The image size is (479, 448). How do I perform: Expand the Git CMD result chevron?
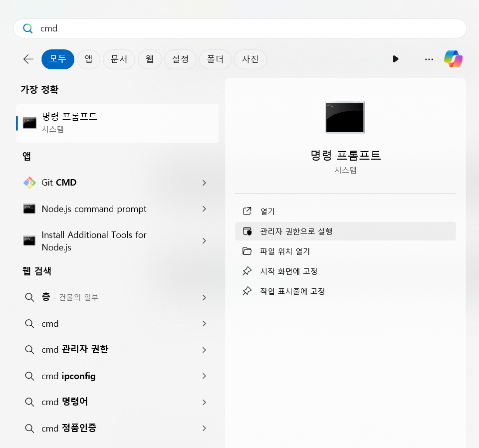[x=205, y=183]
